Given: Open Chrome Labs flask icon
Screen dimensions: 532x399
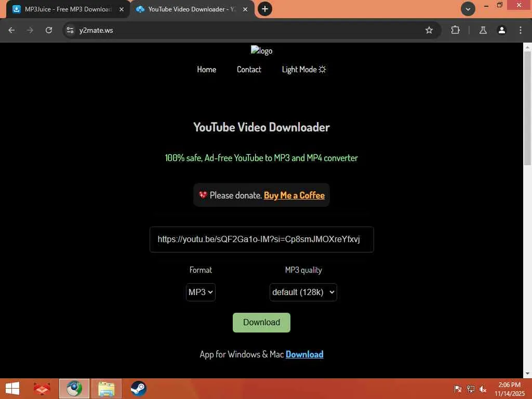Looking at the screenshot, I should click(483, 30).
